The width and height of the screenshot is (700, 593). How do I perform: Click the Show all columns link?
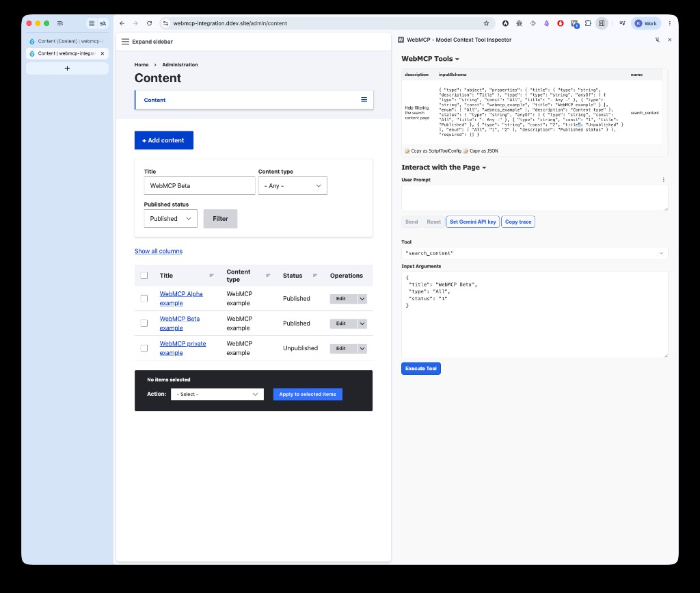(x=159, y=251)
